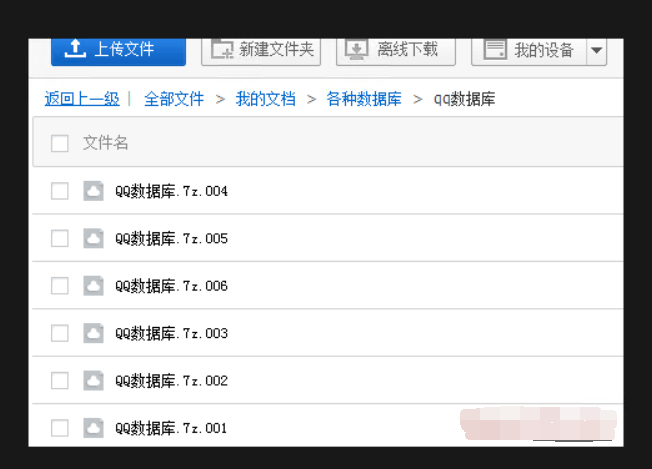This screenshot has height=469, width=652.
Task: Navigate to 各种数据库 breadcrumb
Action: 364,99
